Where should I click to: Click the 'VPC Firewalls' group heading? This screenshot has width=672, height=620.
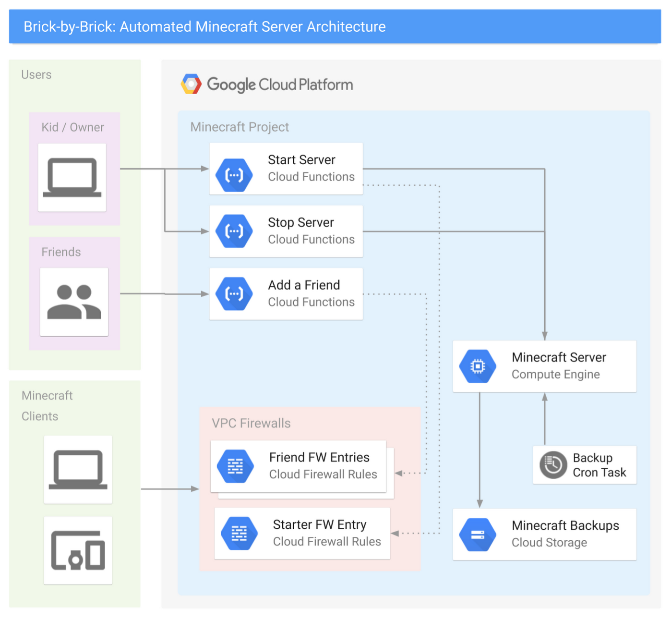point(251,423)
